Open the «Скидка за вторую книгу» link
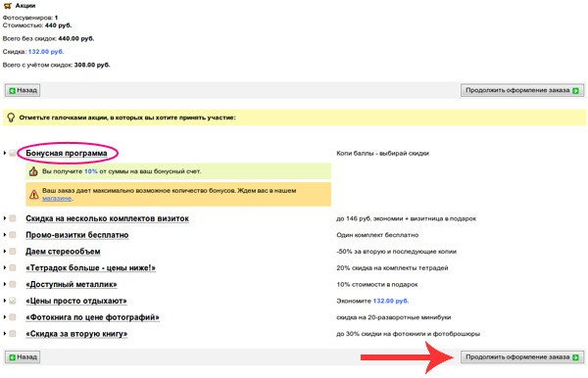 coord(76,334)
